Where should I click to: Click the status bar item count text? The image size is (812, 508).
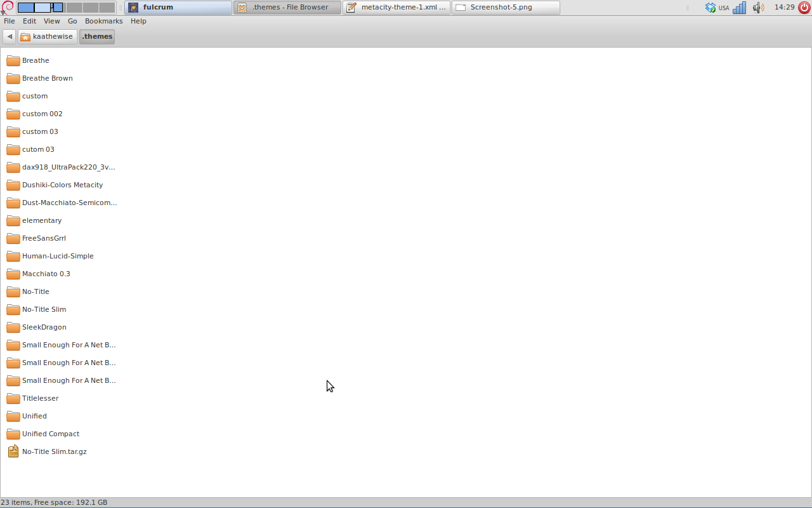(54, 502)
